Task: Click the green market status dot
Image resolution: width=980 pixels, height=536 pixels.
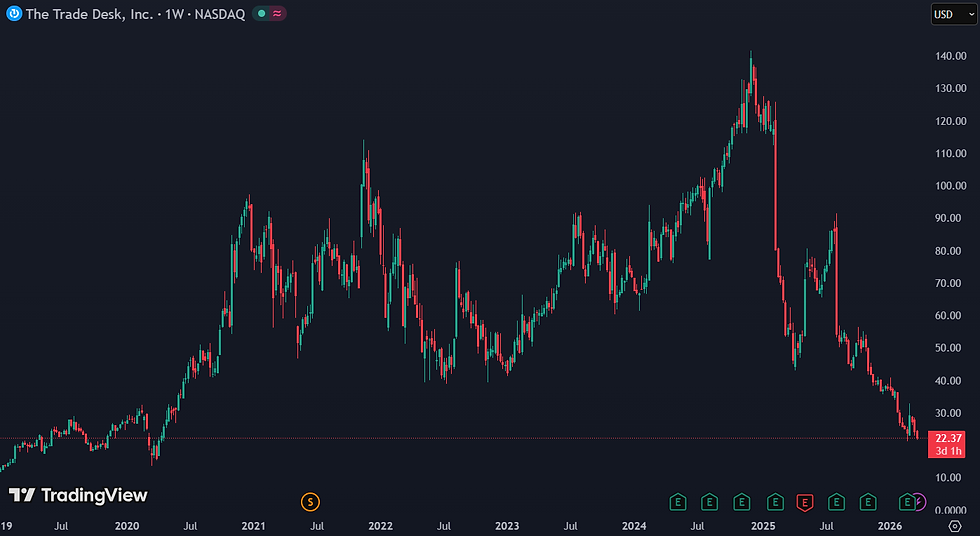Action: 261,13
